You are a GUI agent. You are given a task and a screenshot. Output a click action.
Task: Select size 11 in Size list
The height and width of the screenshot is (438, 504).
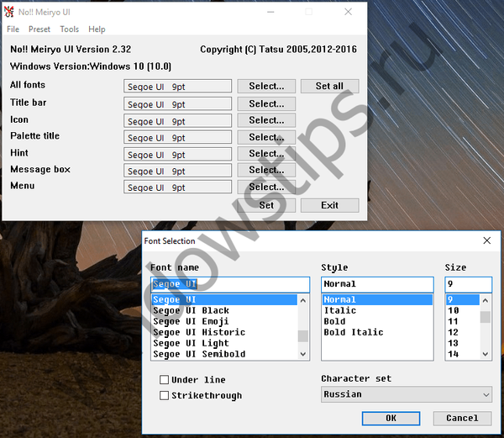point(463,322)
